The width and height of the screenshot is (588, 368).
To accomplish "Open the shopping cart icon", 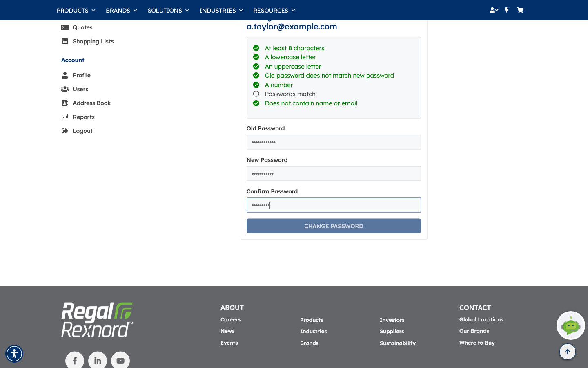I will (x=520, y=10).
